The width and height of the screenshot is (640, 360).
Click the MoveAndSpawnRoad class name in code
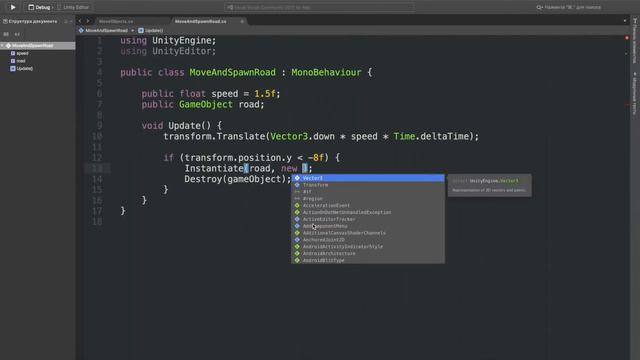pyautogui.click(x=233, y=73)
